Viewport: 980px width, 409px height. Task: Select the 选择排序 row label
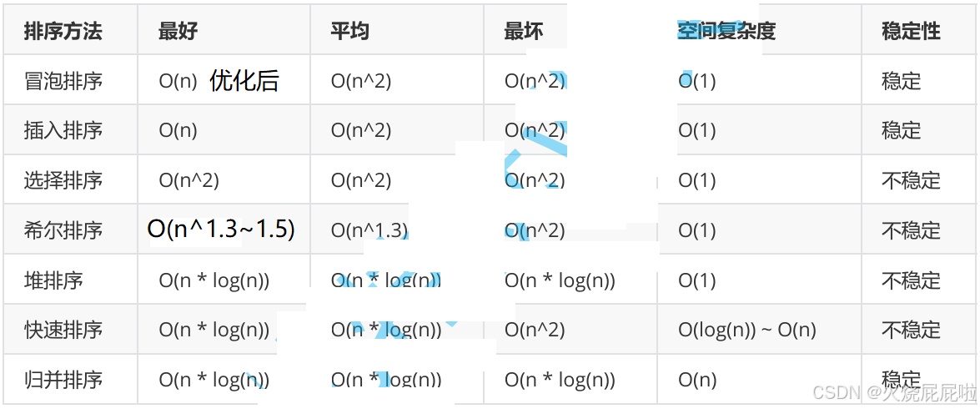pos(63,180)
